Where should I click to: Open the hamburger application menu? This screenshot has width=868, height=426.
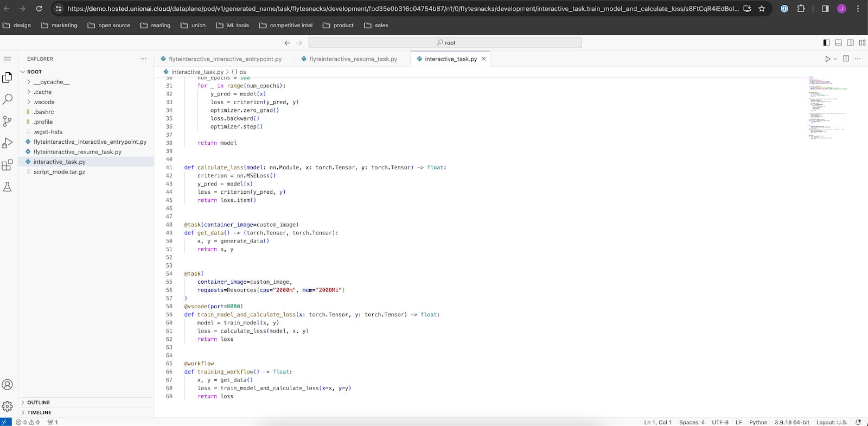point(8,59)
